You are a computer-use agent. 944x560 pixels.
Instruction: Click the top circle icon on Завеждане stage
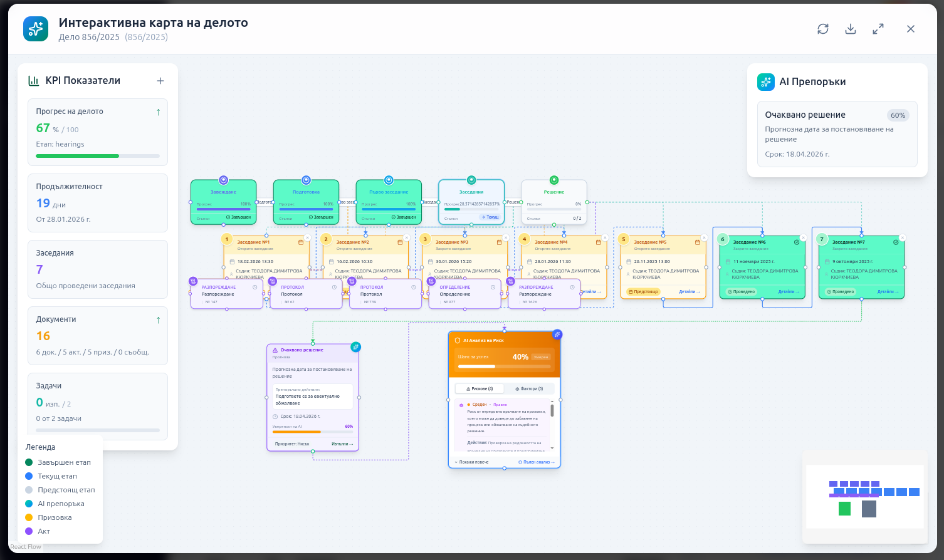[223, 180]
